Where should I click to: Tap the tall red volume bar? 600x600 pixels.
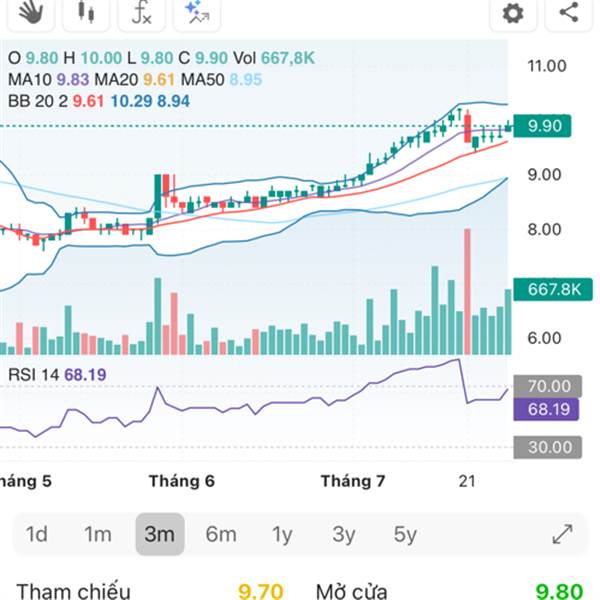click(467, 292)
